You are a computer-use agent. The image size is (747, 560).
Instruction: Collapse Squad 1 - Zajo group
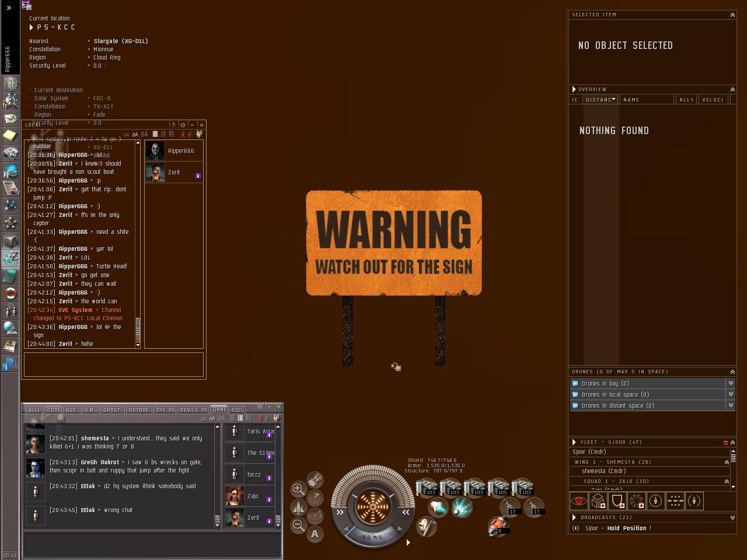727,481
